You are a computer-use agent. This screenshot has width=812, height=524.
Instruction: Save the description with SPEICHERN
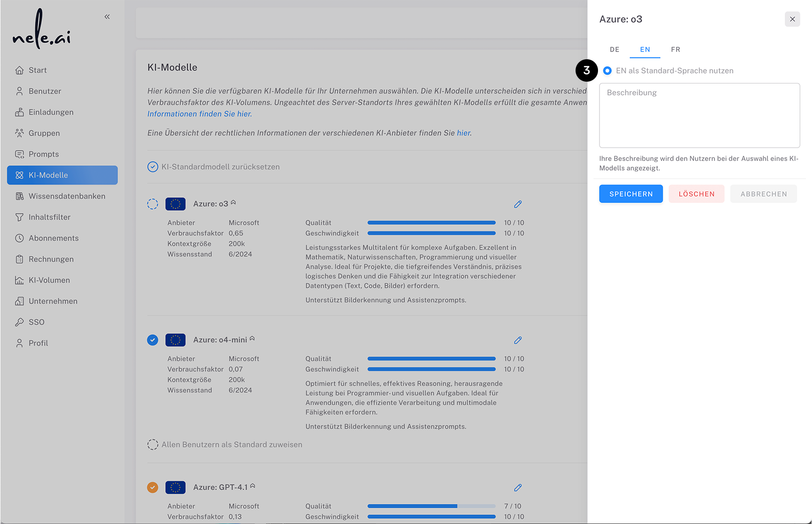630,193
